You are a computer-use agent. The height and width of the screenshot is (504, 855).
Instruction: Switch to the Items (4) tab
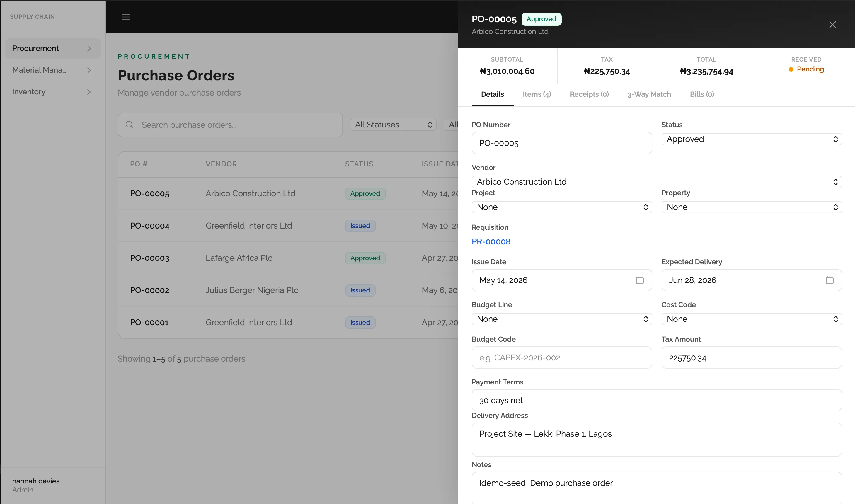pyautogui.click(x=536, y=94)
